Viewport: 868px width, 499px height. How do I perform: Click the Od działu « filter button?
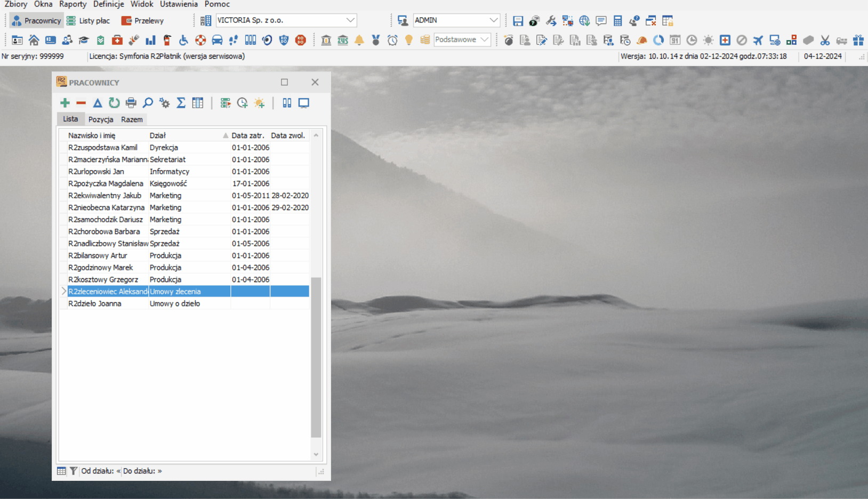(101, 471)
